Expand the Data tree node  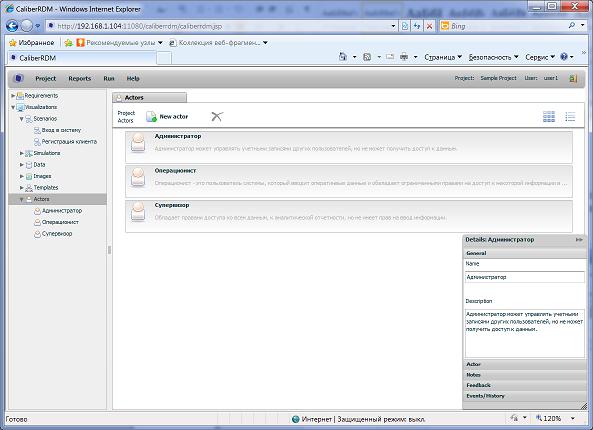point(22,165)
